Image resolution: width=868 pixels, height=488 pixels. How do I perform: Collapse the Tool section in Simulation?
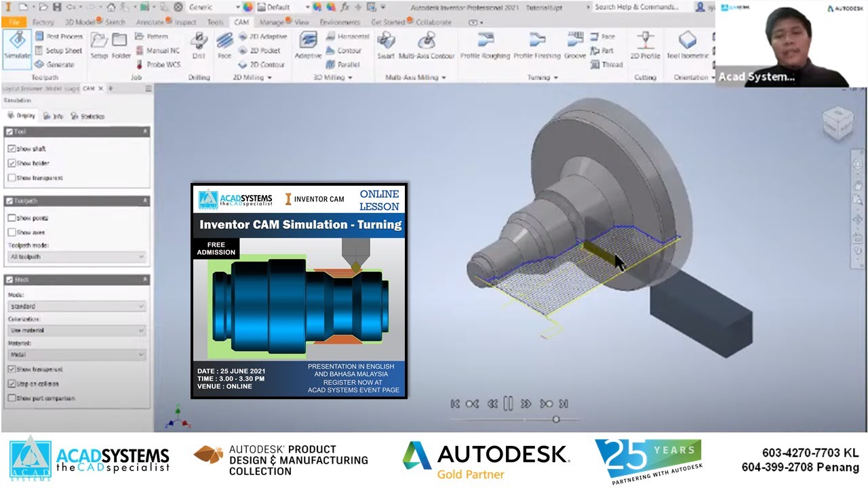pos(145,132)
